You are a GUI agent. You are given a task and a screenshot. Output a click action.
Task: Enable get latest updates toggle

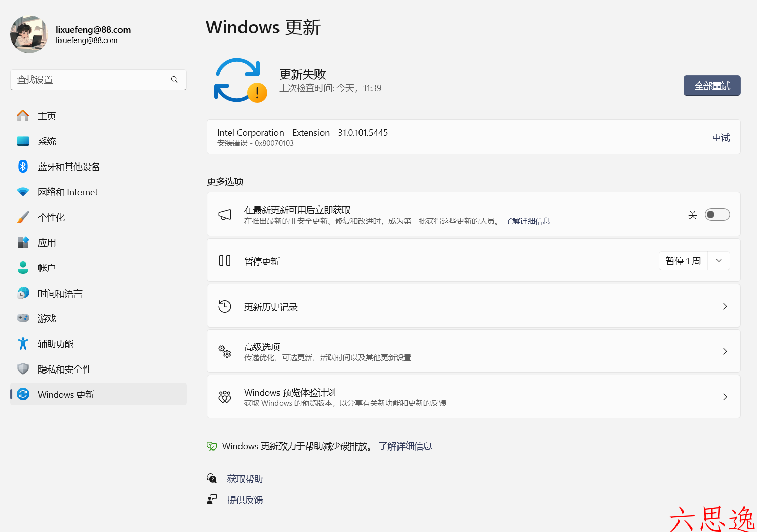point(717,215)
